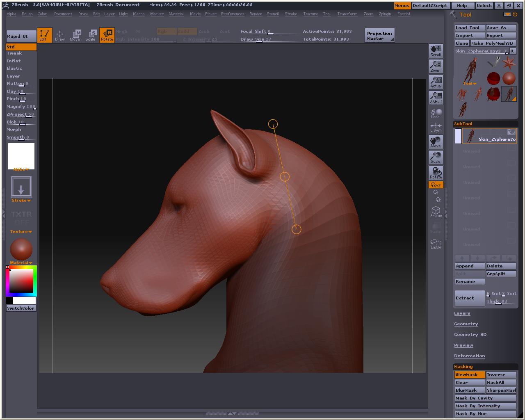Click the Projection Master button

[379, 36]
